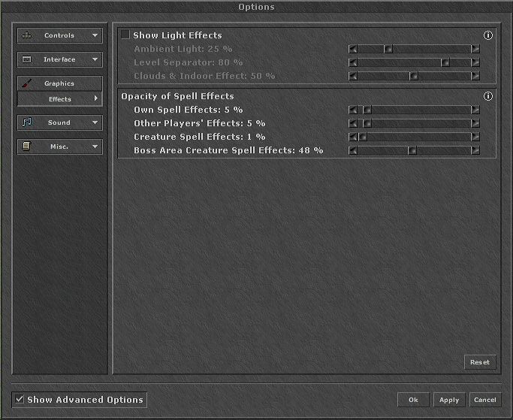This screenshot has height=420, width=513.
Task: Expand the Interface dropdown arrow
Action: click(x=95, y=59)
